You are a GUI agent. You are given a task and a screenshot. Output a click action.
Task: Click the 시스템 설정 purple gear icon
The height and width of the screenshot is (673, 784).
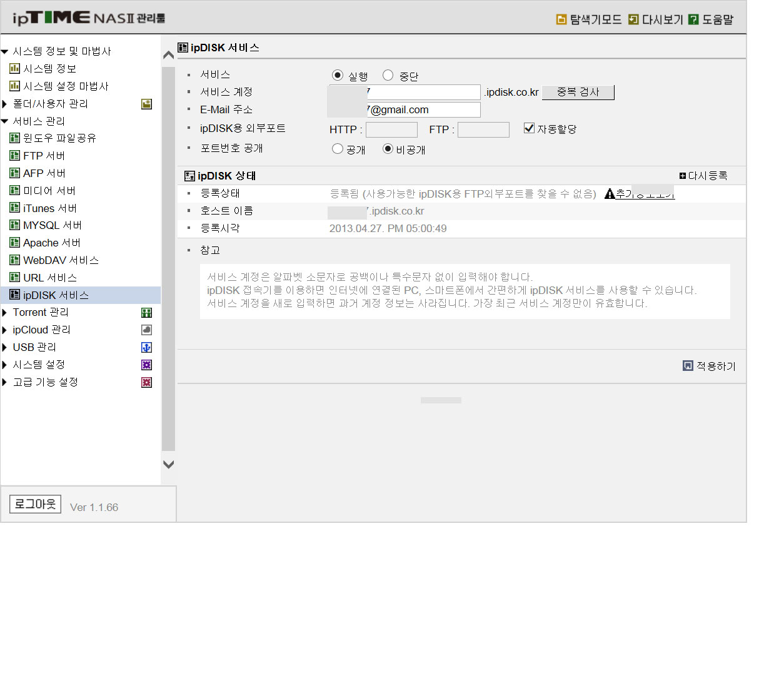pos(146,365)
